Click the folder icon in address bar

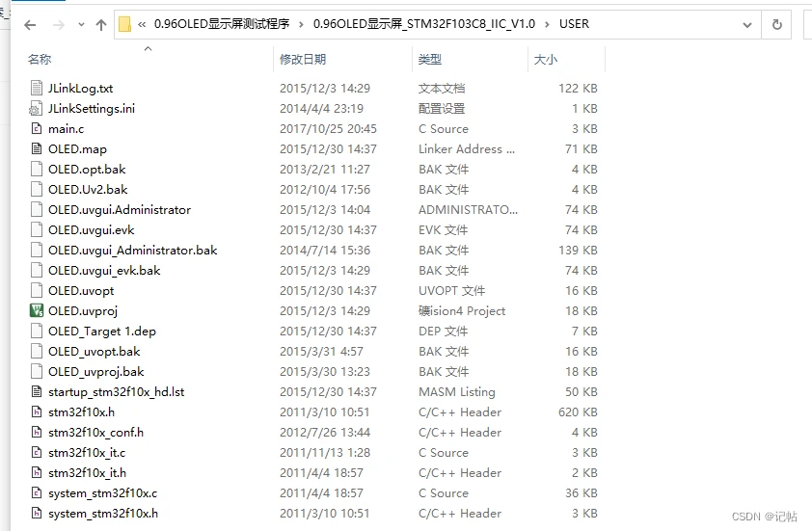coord(124,24)
